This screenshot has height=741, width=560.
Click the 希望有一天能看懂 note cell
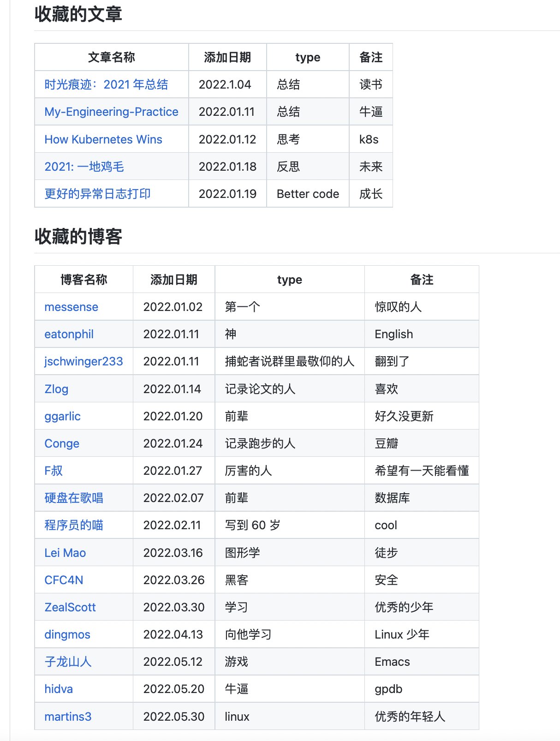[x=422, y=471]
